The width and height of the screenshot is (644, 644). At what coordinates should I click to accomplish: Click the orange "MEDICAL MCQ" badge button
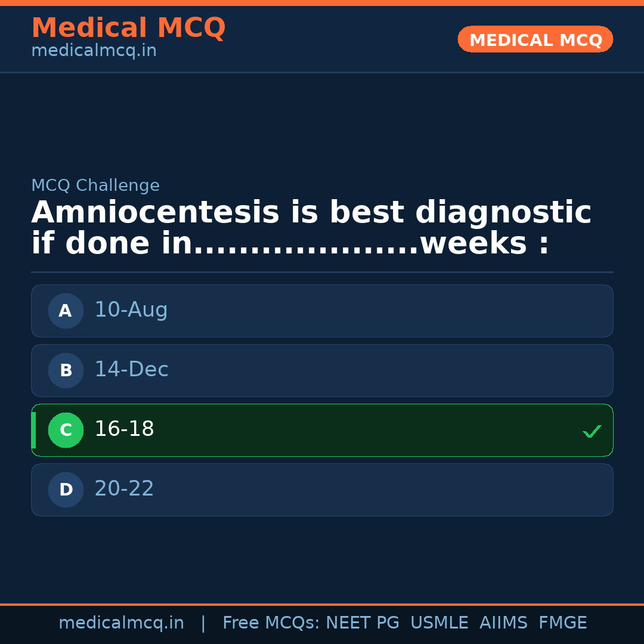pos(535,39)
